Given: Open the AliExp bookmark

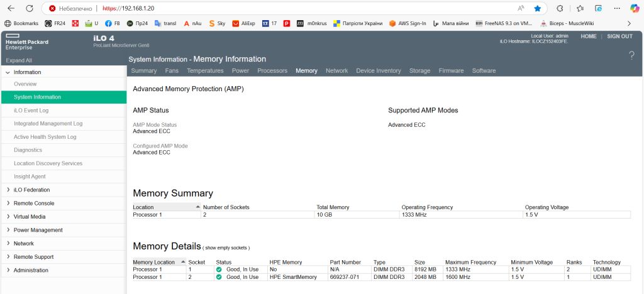Looking at the screenshot, I should (243, 23).
